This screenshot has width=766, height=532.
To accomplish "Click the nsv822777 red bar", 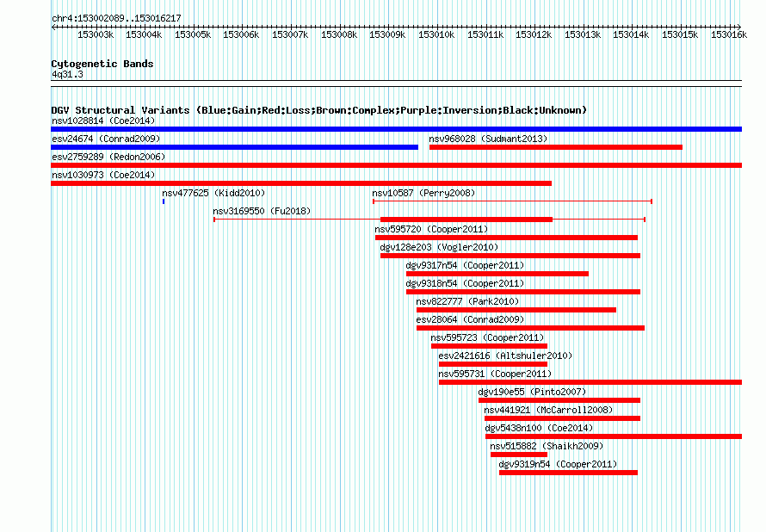I will click(516, 310).
